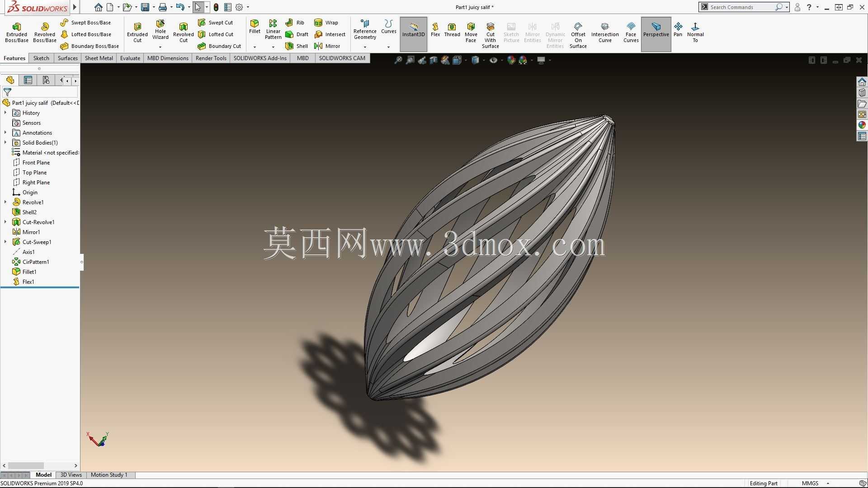Open the Hole Wizard dropdown arrow
The height and width of the screenshot is (488, 868).
(x=160, y=47)
